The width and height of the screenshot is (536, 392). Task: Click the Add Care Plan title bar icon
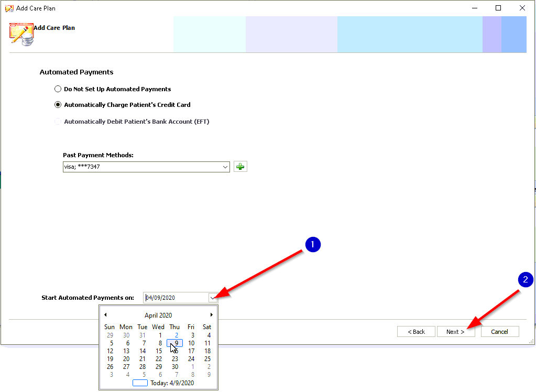9,8
